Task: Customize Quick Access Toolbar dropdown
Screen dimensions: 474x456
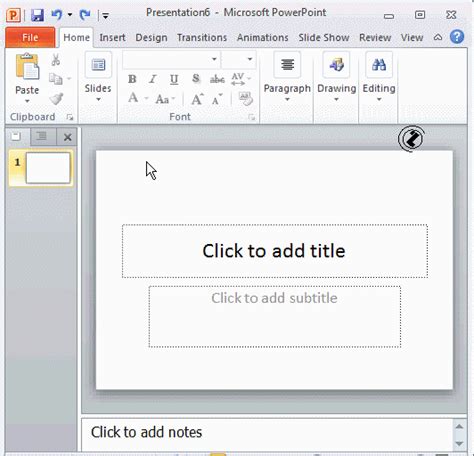Action: 105,15
